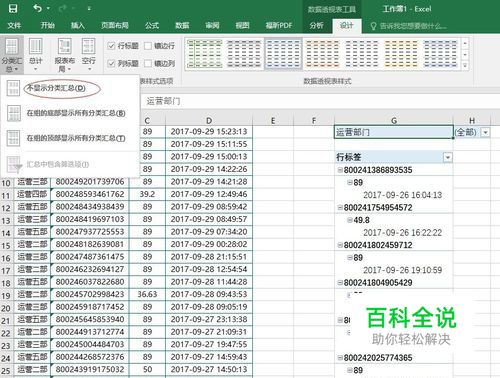Viewport: 500px width, 378px height.
Task: Select row 15 header
Action: tap(6, 245)
